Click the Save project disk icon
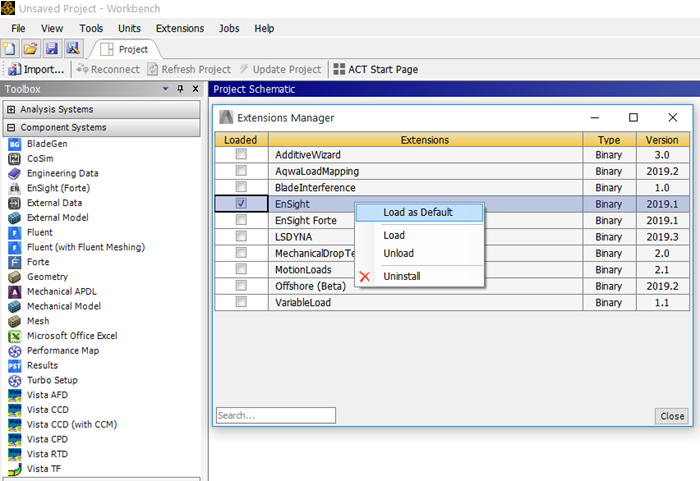 pyautogui.click(x=51, y=48)
